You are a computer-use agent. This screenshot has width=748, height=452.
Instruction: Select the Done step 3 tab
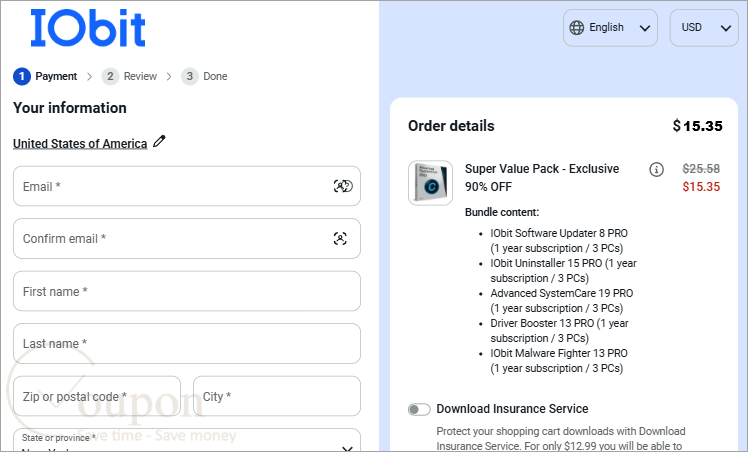tap(204, 76)
